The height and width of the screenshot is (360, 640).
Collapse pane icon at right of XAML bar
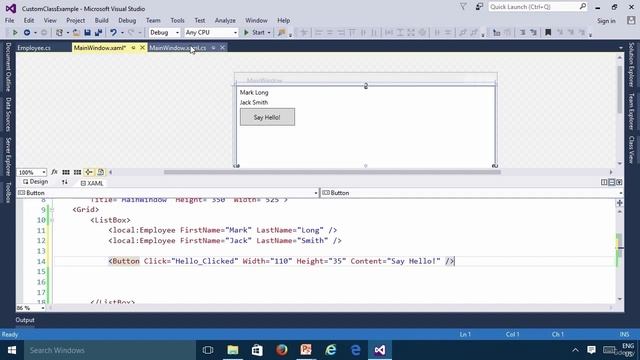[x=619, y=182]
